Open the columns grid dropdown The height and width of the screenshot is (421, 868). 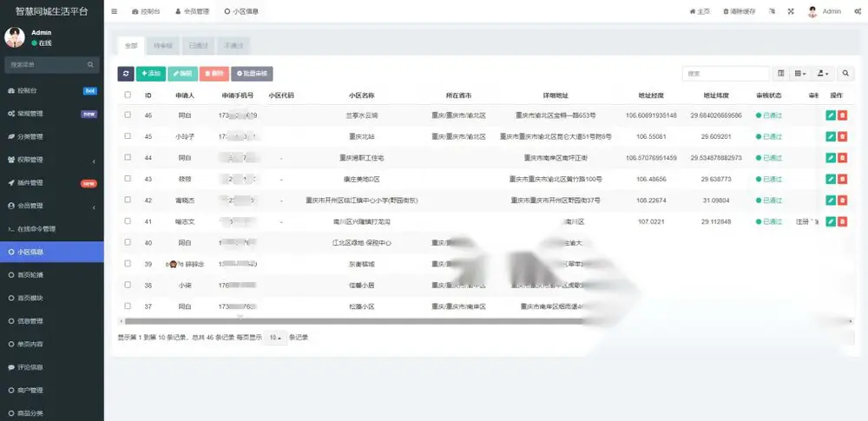(800, 74)
